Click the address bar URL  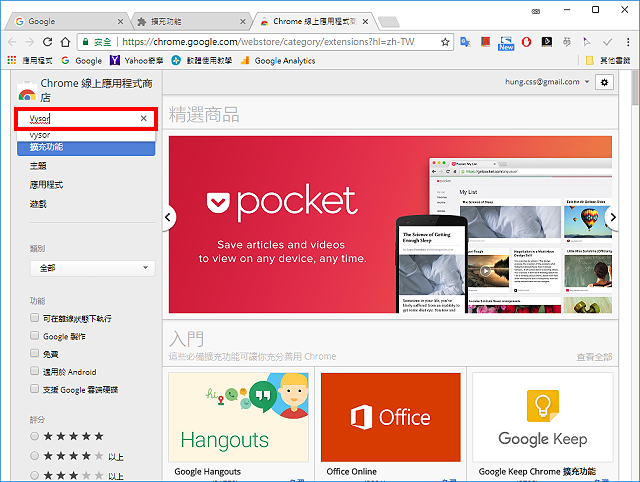pyautogui.click(x=268, y=42)
